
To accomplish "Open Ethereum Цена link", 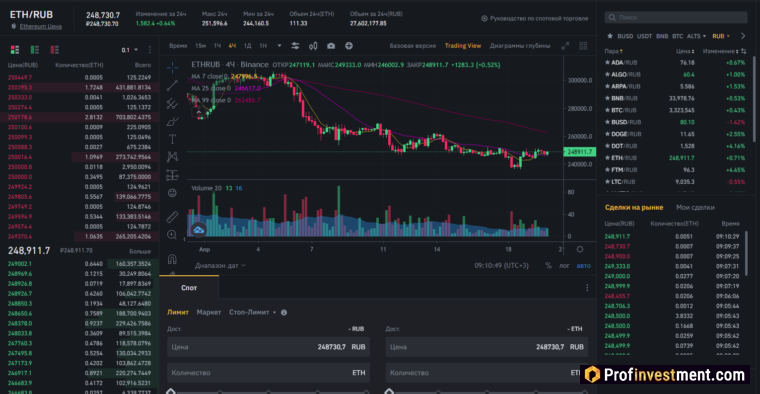I will coord(41,27).
